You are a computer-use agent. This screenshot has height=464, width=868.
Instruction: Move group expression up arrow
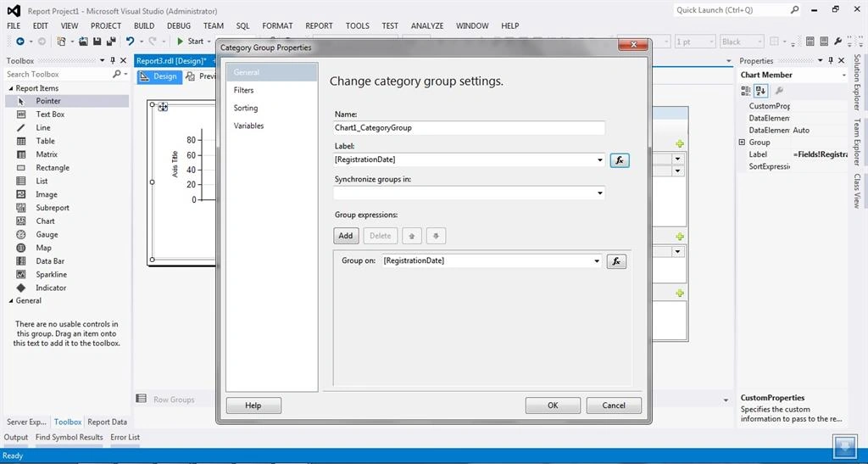tap(411, 236)
